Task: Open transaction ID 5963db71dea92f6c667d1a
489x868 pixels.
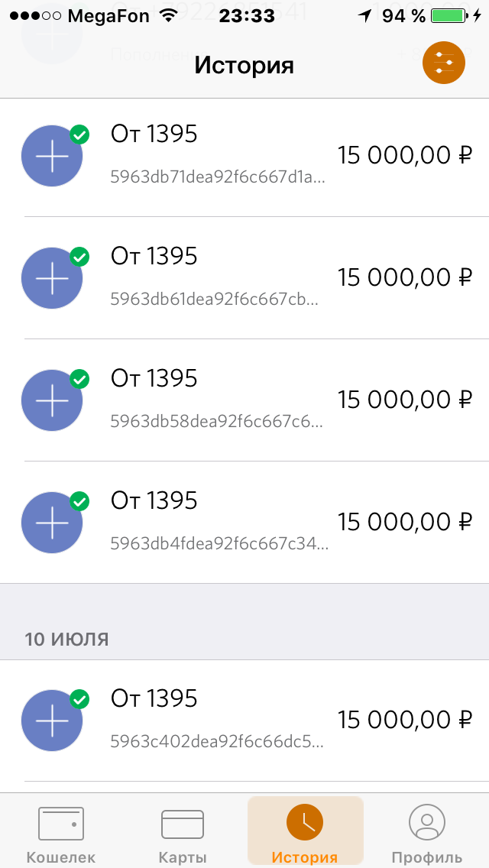Action: click(x=218, y=177)
